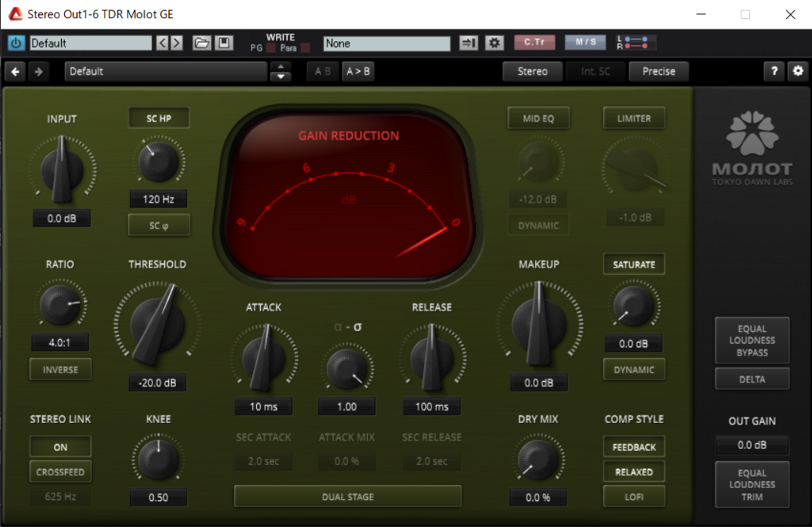Enable the MID EQ button

pos(538,118)
